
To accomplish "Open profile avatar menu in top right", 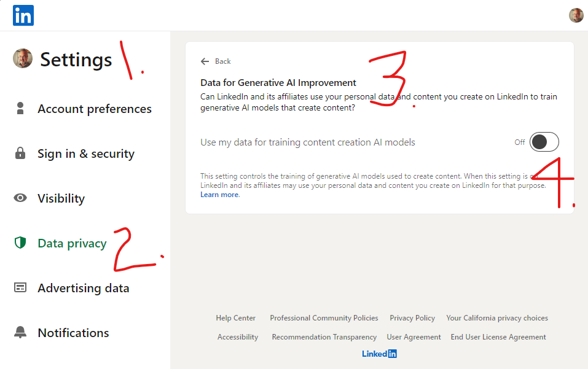I will click(x=576, y=15).
